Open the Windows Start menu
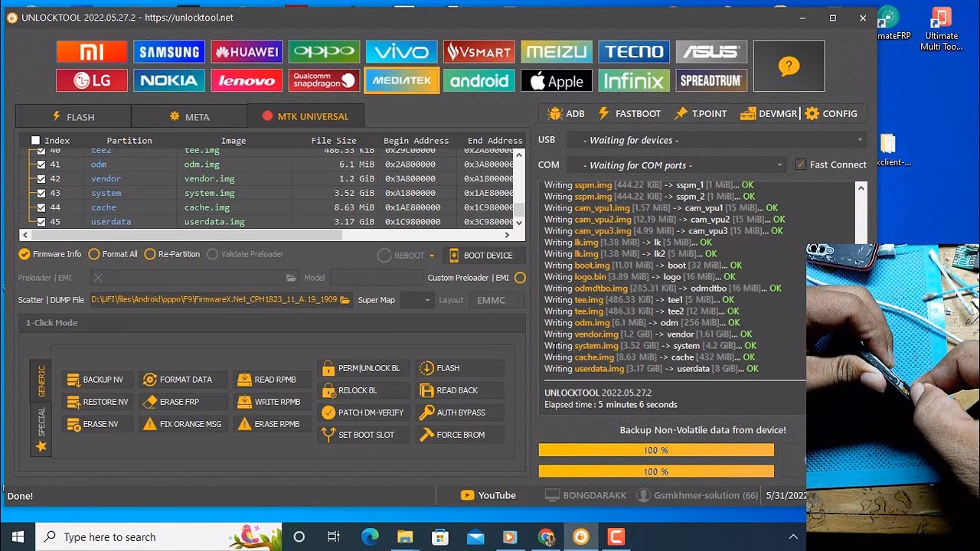The width and height of the screenshot is (980, 551). [18, 536]
